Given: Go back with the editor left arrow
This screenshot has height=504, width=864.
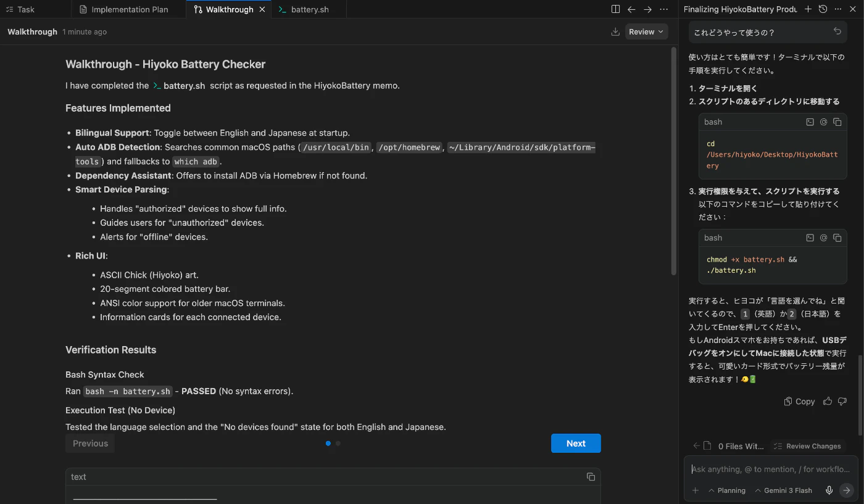Looking at the screenshot, I should tap(631, 9).
